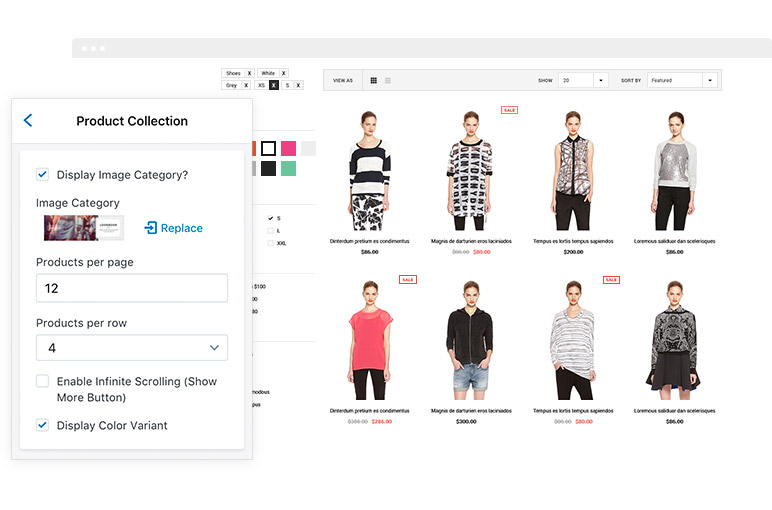
Task: Go back from Product Collection panel
Action: pos(28,120)
